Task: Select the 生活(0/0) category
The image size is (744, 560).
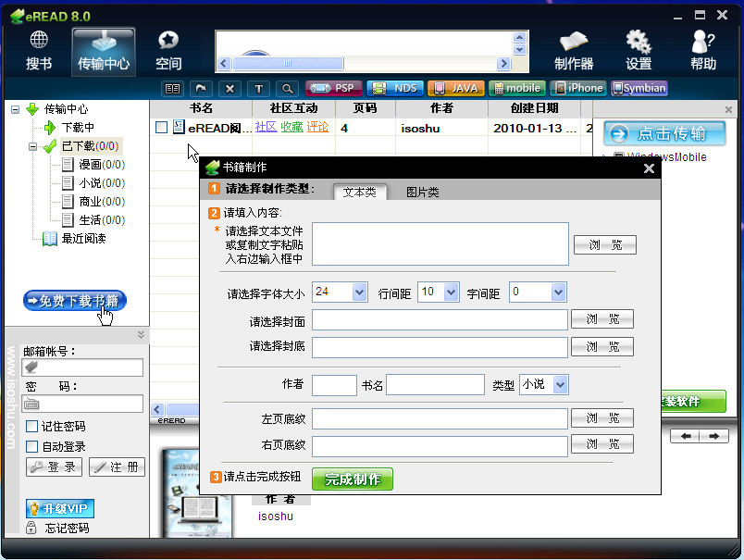Action: pos(102,219)
